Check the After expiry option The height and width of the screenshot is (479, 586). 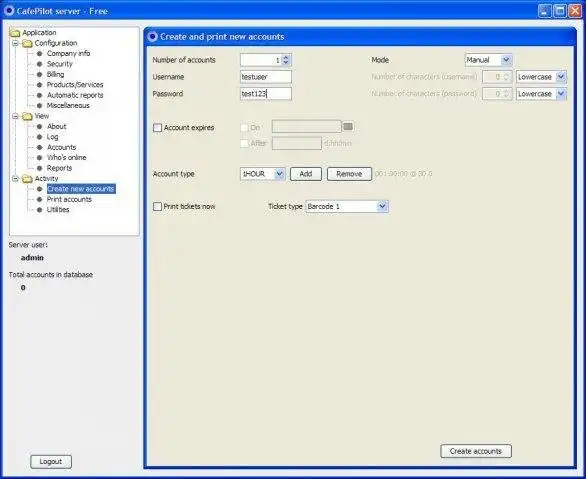[244, 143]
